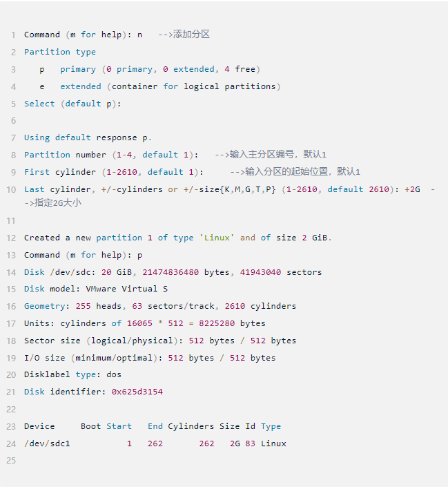Click 'Last cylinder' text on line 10
Viewport: 448px width, 487px height.
[57, 189]
